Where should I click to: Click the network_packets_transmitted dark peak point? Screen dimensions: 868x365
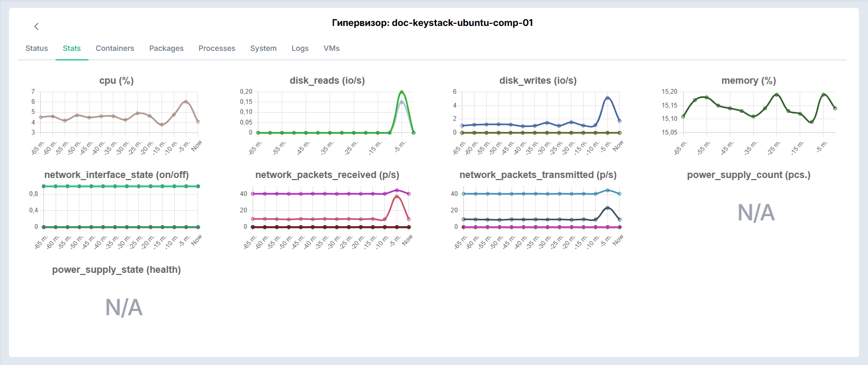tap(607, 208)
